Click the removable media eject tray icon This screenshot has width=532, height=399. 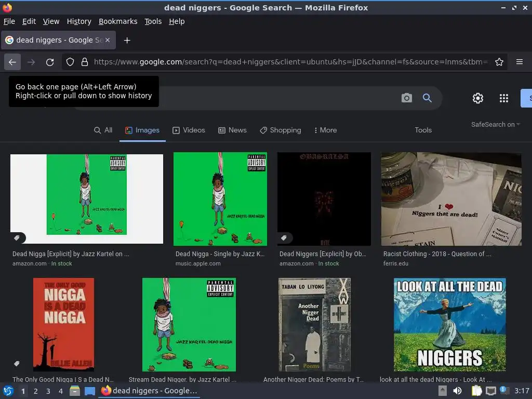coord(443,391)
